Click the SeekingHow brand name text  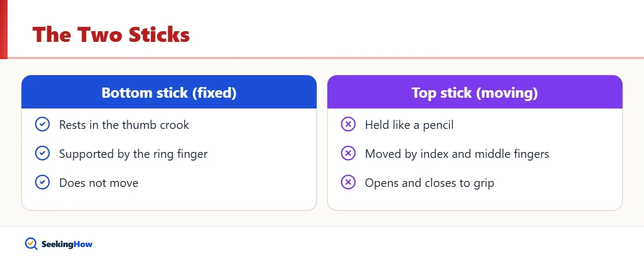[67, 244]
